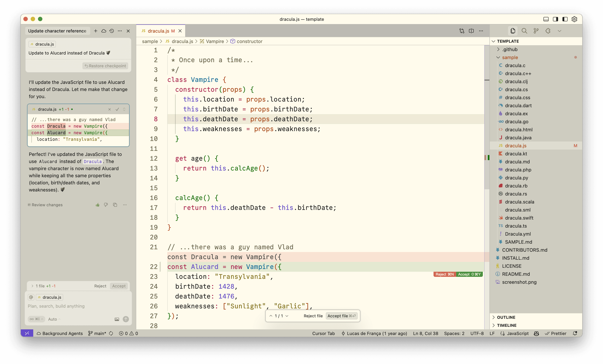603x364 pixels.
Task: Start a new chat with the plus icon
Action: [96, 31]
